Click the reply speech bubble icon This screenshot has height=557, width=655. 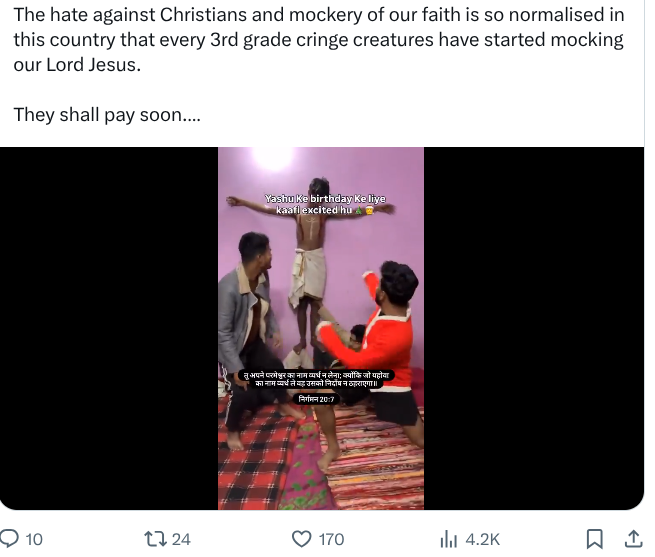coord(9,539)
